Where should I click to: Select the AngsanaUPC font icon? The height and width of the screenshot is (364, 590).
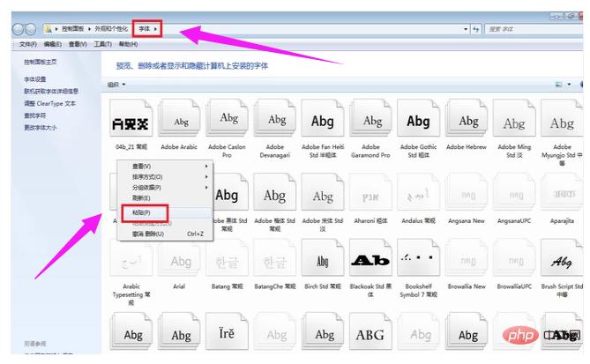click(x=514, y=192)
